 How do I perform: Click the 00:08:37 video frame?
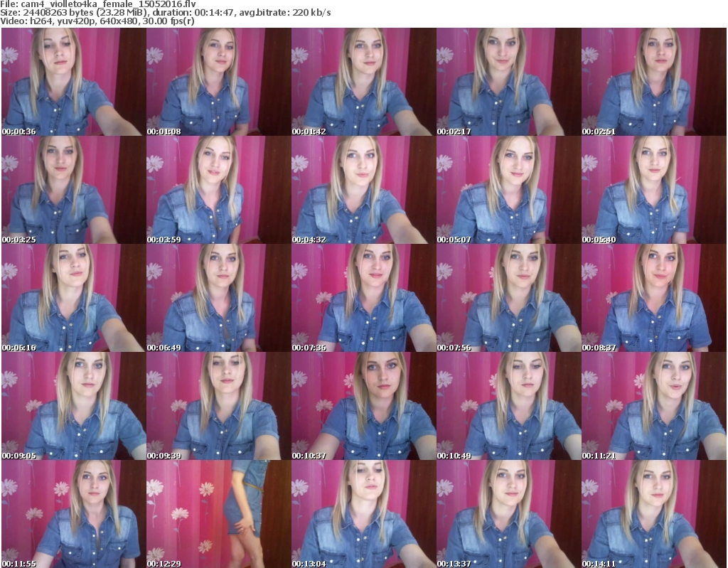point(654,298)
